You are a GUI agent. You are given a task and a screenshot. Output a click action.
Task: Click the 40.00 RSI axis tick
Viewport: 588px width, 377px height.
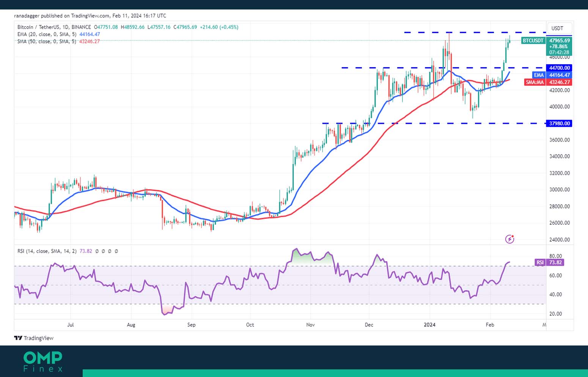555,295
